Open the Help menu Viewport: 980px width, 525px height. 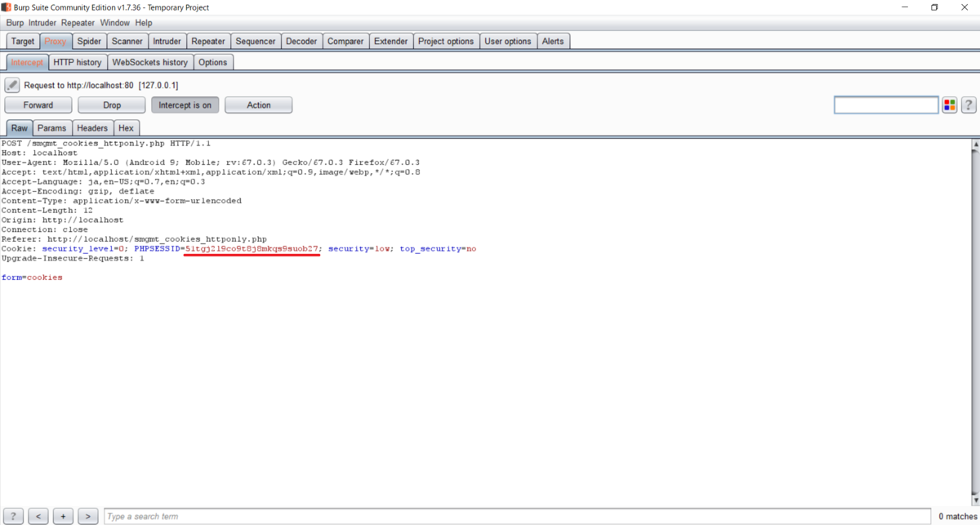click(144, 23)
